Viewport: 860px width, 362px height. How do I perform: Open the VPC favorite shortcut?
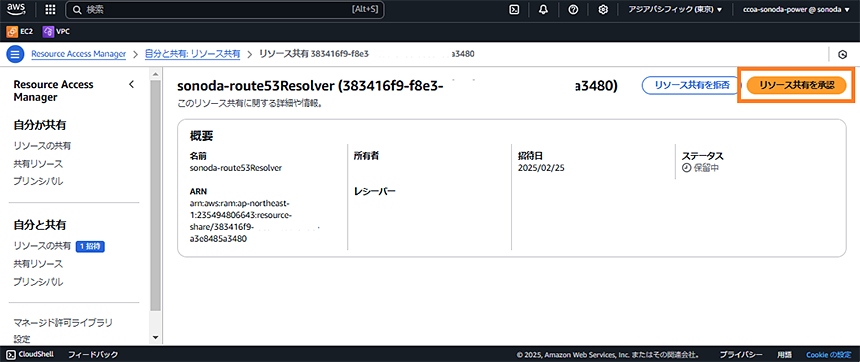[x=56, y=32]
